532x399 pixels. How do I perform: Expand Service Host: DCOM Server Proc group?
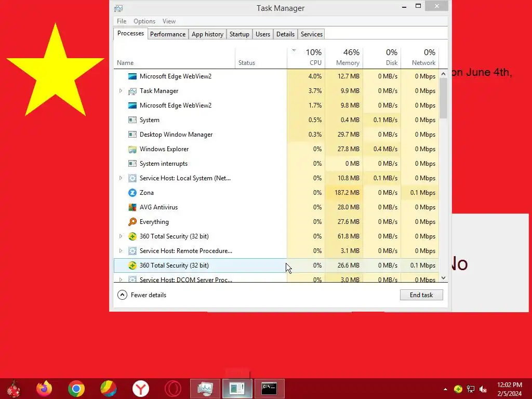coord(121,280)
